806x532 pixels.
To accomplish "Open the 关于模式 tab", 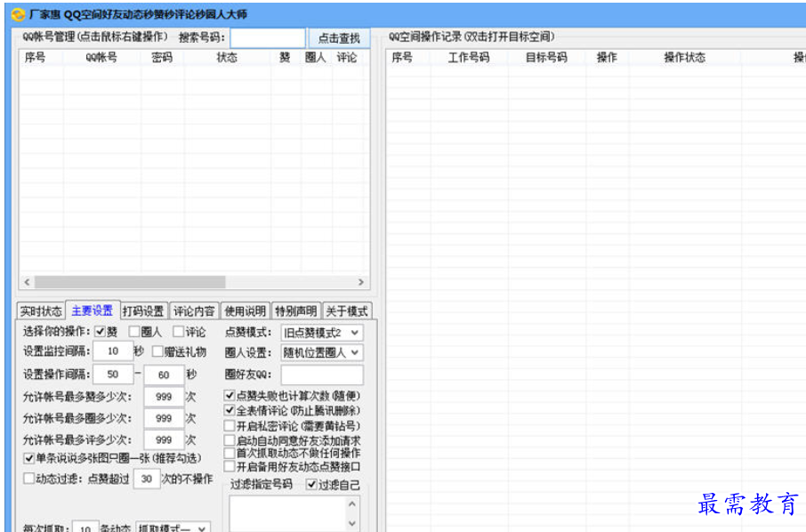I will pyautogui.click(x=347, y=311).
